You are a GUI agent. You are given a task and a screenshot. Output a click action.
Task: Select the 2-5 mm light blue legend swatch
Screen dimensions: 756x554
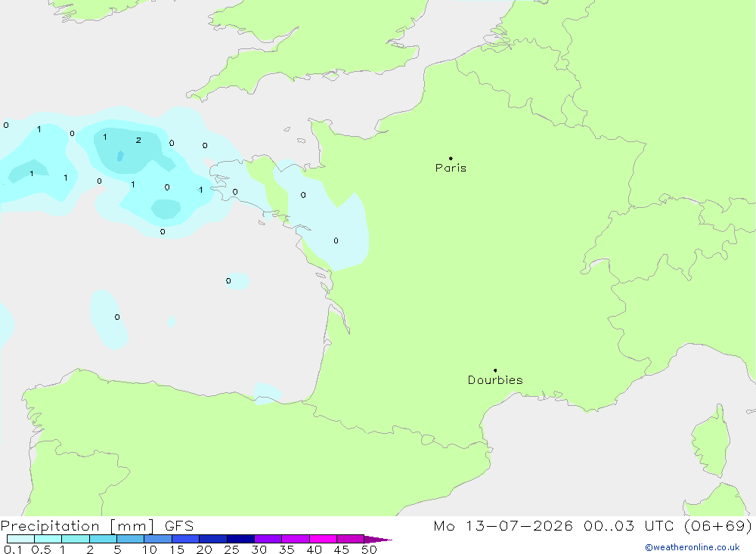(103, 539)
